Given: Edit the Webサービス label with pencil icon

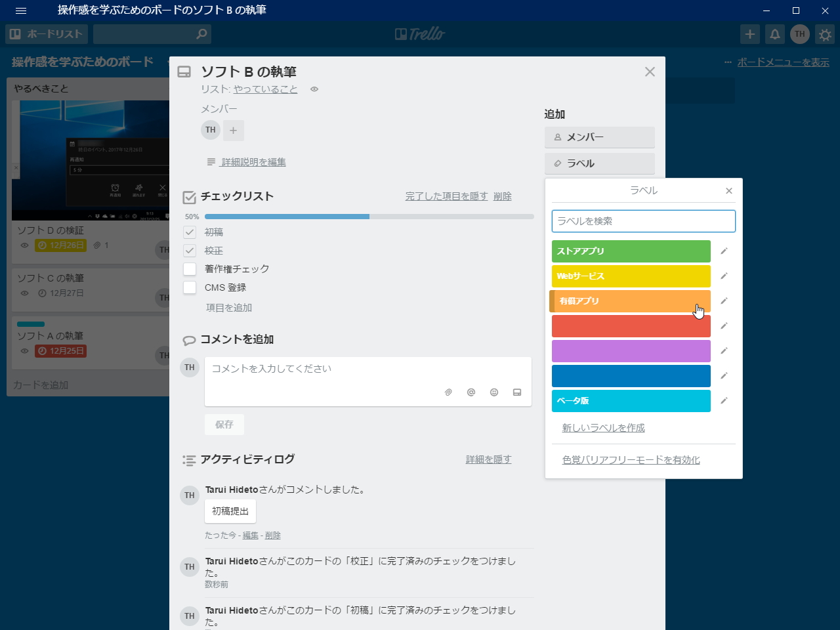Looking at the screenshot, I should pos(724,276).
